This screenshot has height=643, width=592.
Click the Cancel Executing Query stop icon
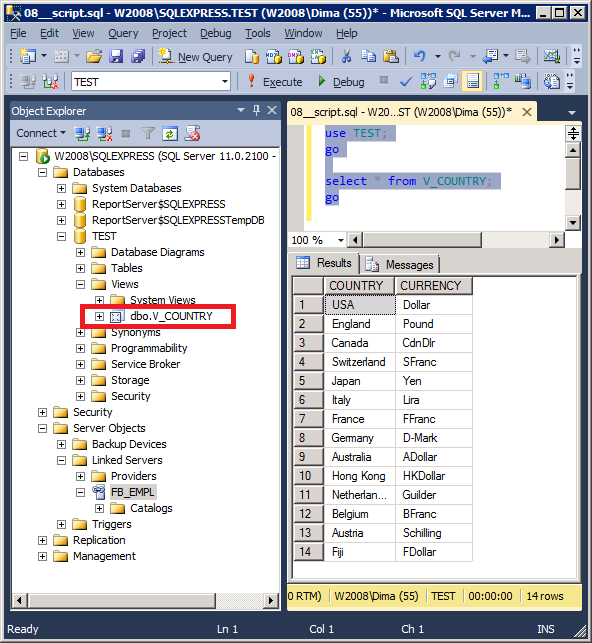pos(384,80)
